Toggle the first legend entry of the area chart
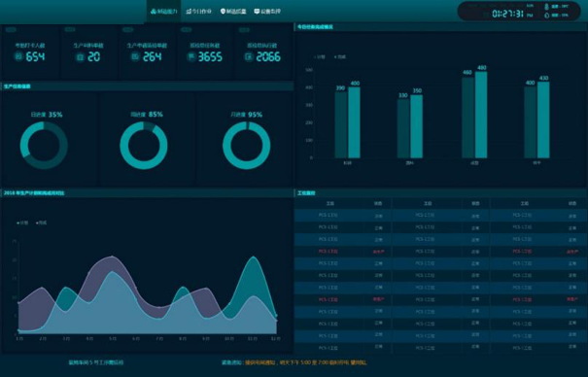 [22, 223]
